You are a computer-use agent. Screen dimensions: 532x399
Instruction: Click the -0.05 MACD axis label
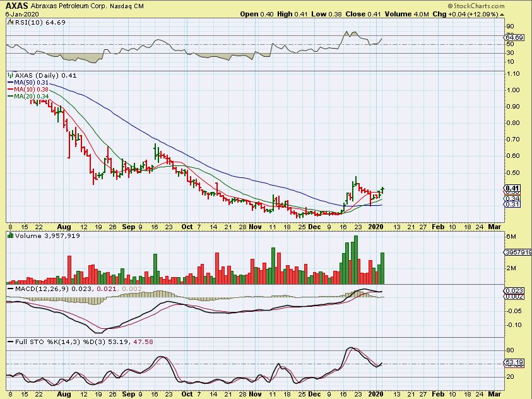514,311
